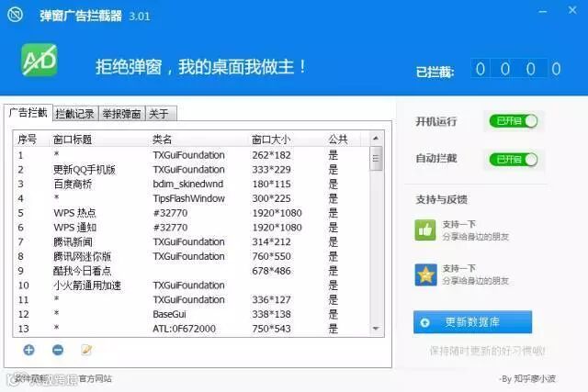The height and width of the screenshot is (392, 588).
Task: Click the 更新数据库 button
Action: click(472, 322)
